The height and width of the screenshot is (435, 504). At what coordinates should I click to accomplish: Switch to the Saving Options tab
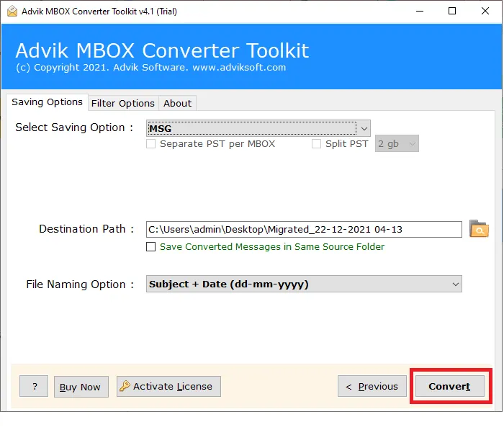pyautogui.click(x=47, y=102)
